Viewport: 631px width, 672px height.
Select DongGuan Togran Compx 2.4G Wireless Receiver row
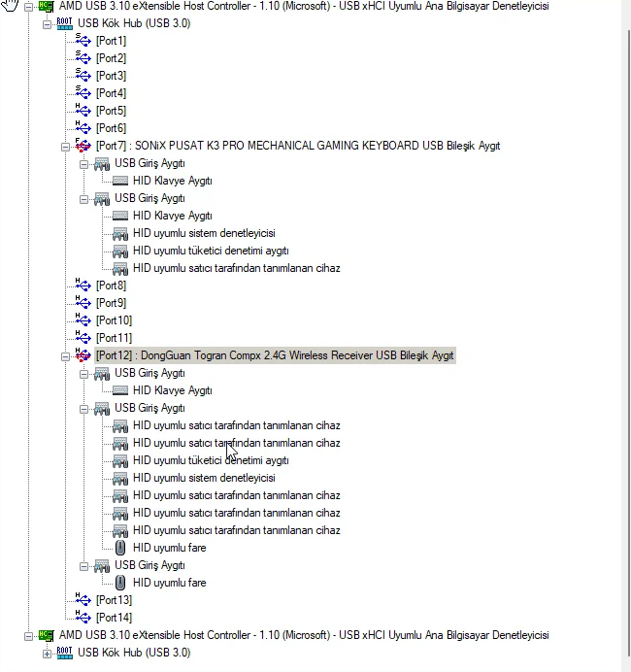coord(275,355)
